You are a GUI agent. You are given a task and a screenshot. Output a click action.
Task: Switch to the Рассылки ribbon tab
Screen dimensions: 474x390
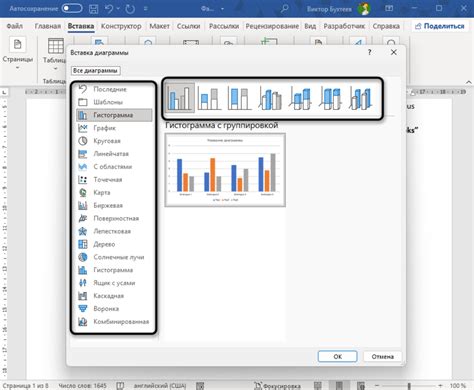(x=224, y=26)
